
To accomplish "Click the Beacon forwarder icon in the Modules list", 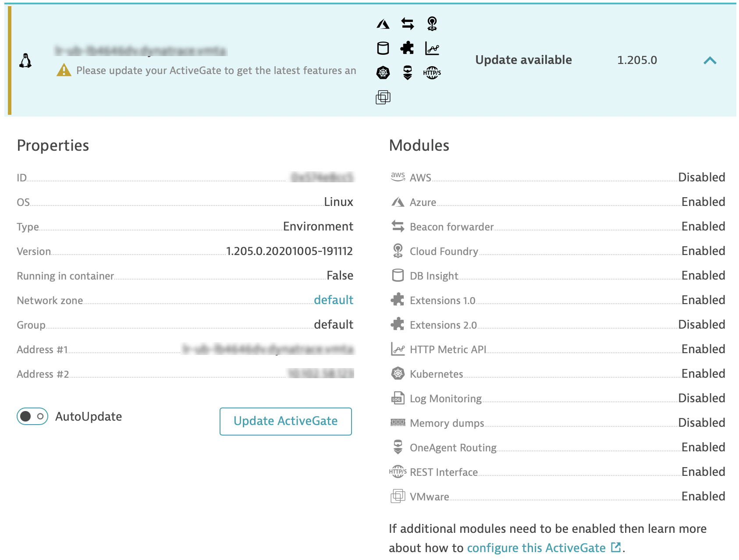I will coord(398,227).
